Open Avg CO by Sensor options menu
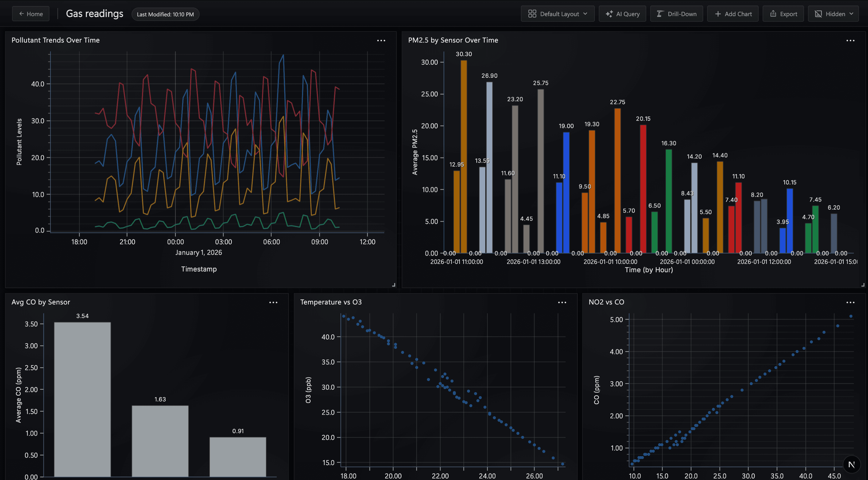This screenshot has height=480, width=868. pos(273,302)
